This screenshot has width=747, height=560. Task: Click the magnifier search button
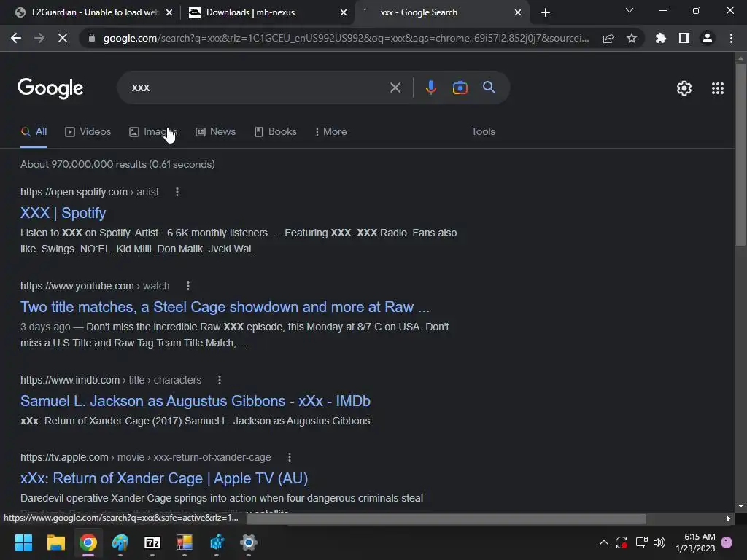489,87
